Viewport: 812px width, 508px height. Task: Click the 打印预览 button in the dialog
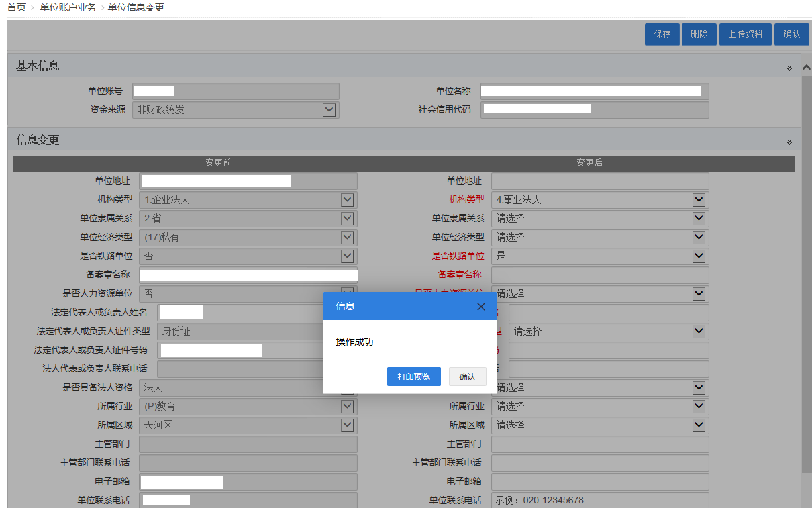coord(413,377)
